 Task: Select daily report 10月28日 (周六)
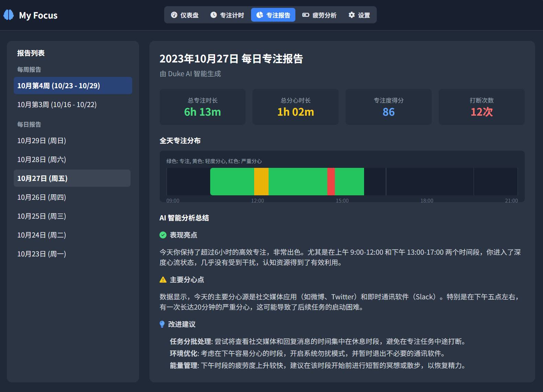tap(72, 159)
